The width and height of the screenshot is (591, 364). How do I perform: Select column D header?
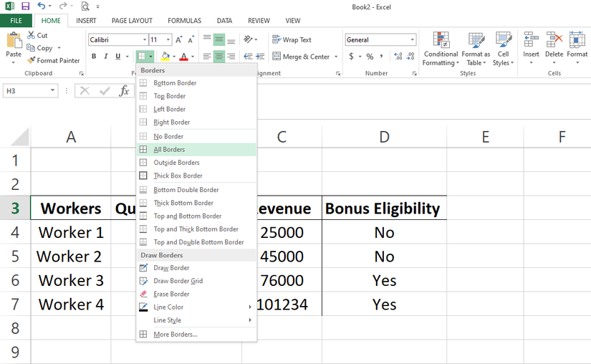click(x=384, y=137)
